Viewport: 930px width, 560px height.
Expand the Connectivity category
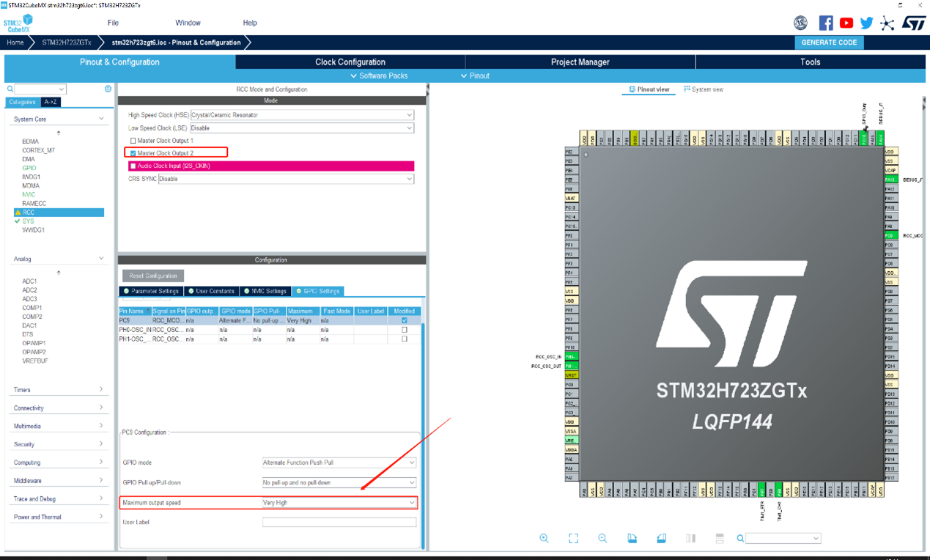pyautogui.click(x=101, y=408)
